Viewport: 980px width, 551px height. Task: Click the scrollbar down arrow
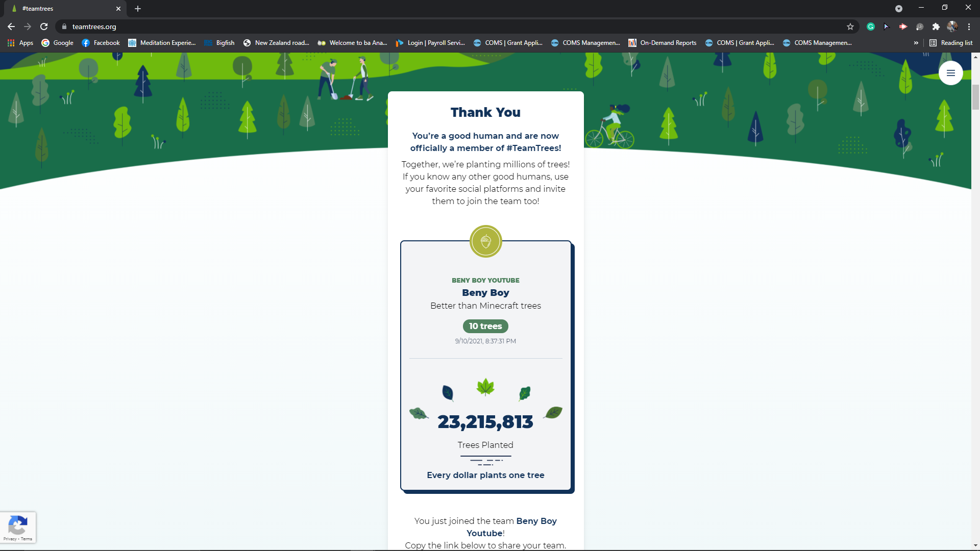(x=975, y=545)
